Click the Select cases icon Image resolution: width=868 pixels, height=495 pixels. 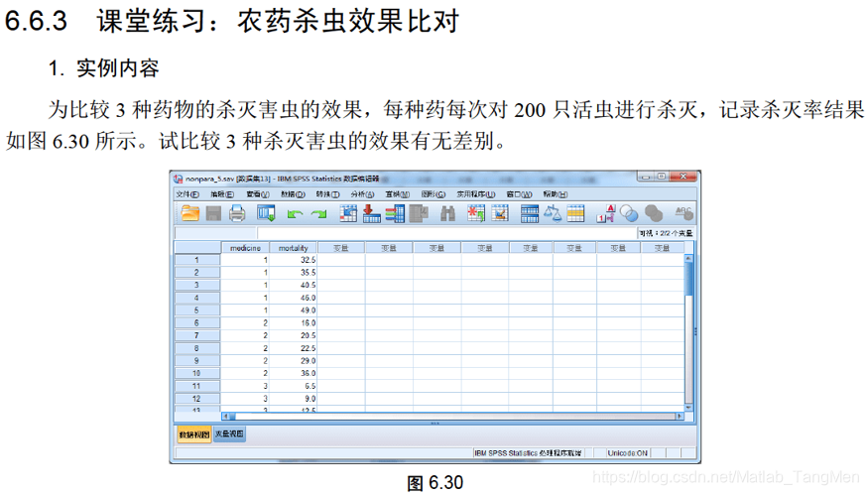tap(575, 213)
